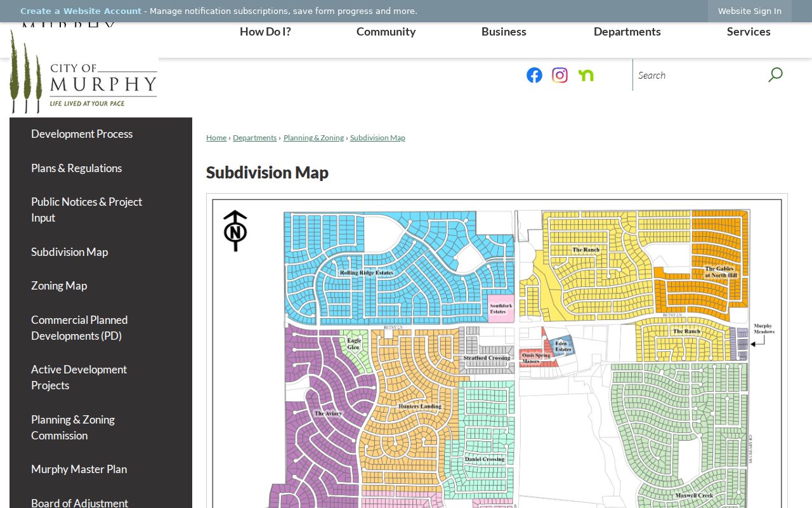Open the Facebook page icon

click(534, 75)
